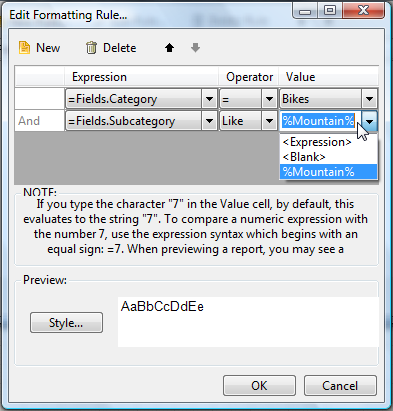393x411 pixels.
Task: Click the Delete trash can icon
Action: coord(91,48)
